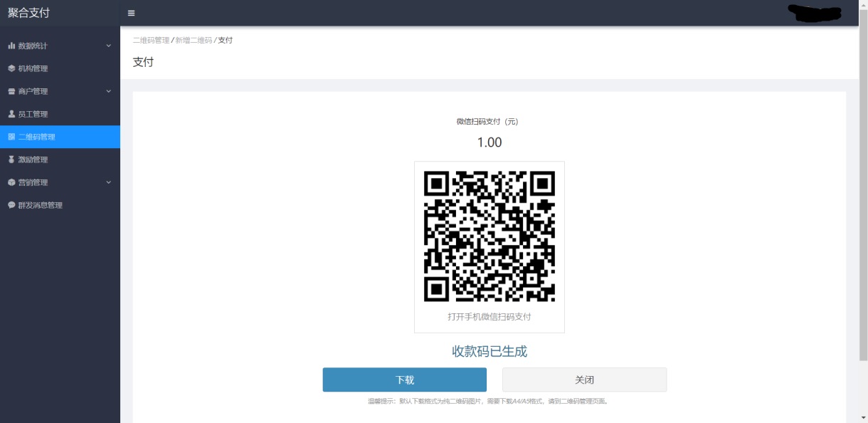Select 二维码管理 menu item
The image size is (868, 423).
coord(60,137)
